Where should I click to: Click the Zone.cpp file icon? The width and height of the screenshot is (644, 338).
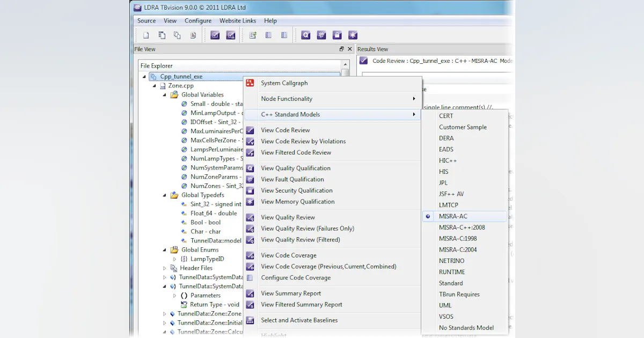click(x=163, y=86)
